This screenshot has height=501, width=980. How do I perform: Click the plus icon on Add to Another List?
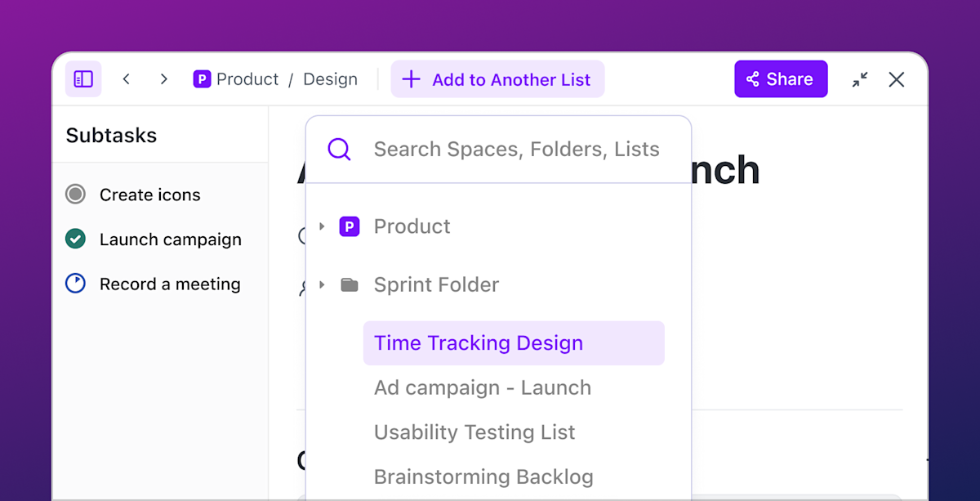410,78
